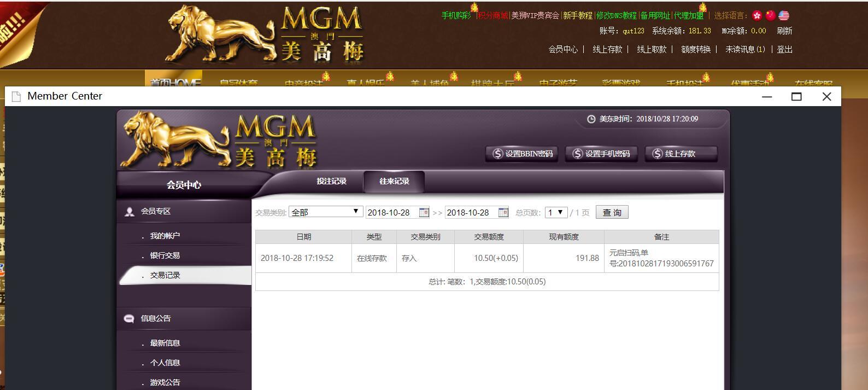Viewport: 868px width, 390px height.
Task: Click the 日期 column header
Action: point(303,237)
